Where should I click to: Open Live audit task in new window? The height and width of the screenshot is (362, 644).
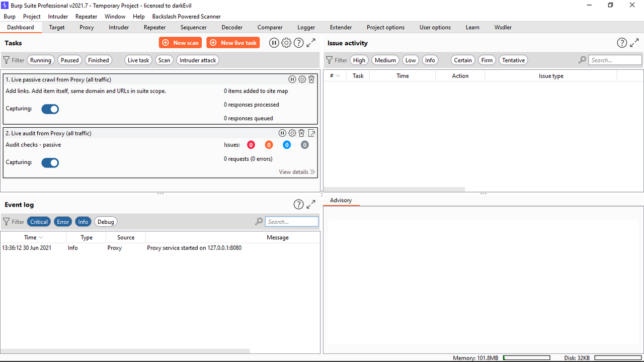point(311,133)
